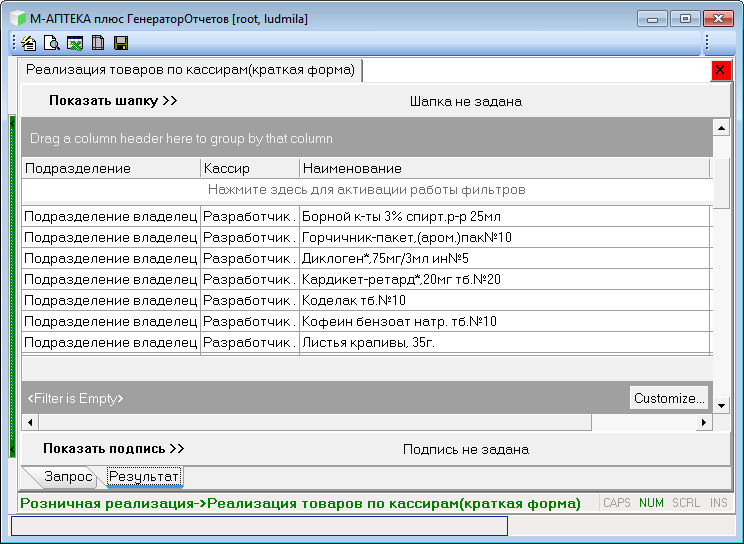Click the Excel export toolbar icon
Viewport: 744px width, 544px height.
click(x=75, y=43)
